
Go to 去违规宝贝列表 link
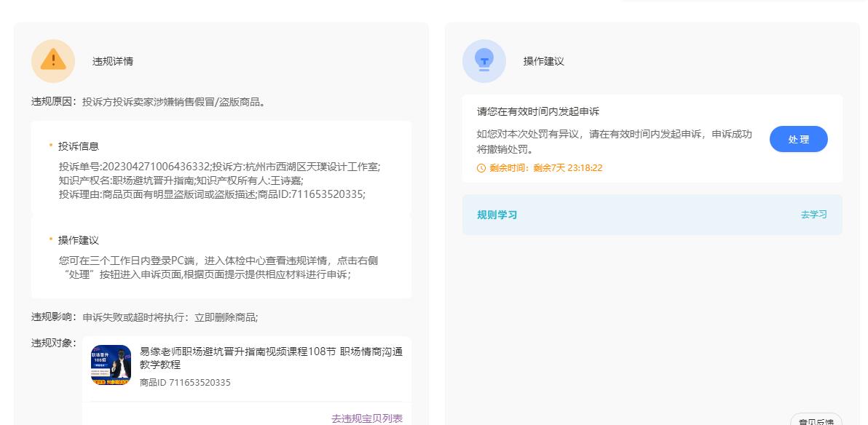point(366,418)
